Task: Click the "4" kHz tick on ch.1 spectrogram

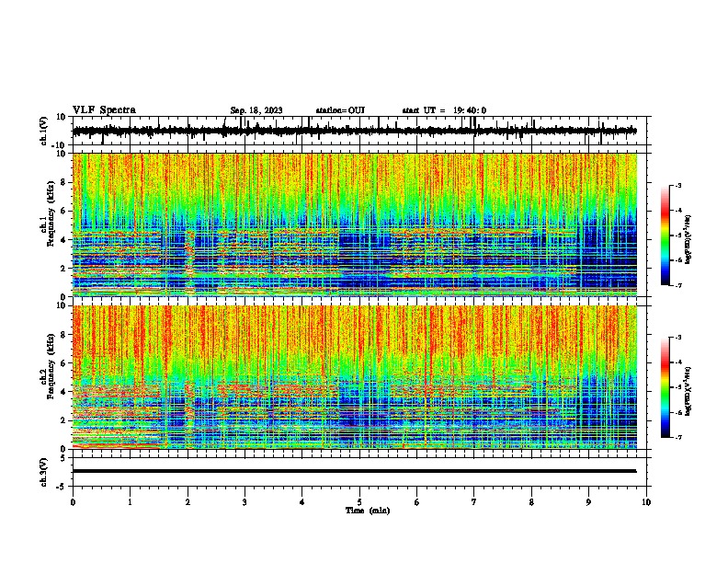Action: pyautogui.click(x=63, y=240)
